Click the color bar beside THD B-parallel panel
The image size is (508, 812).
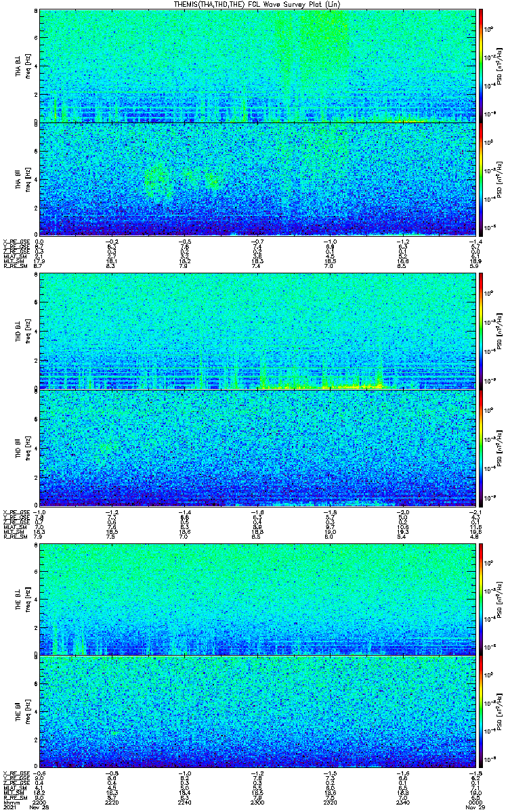pyautogui.click(x=482, y=448)
